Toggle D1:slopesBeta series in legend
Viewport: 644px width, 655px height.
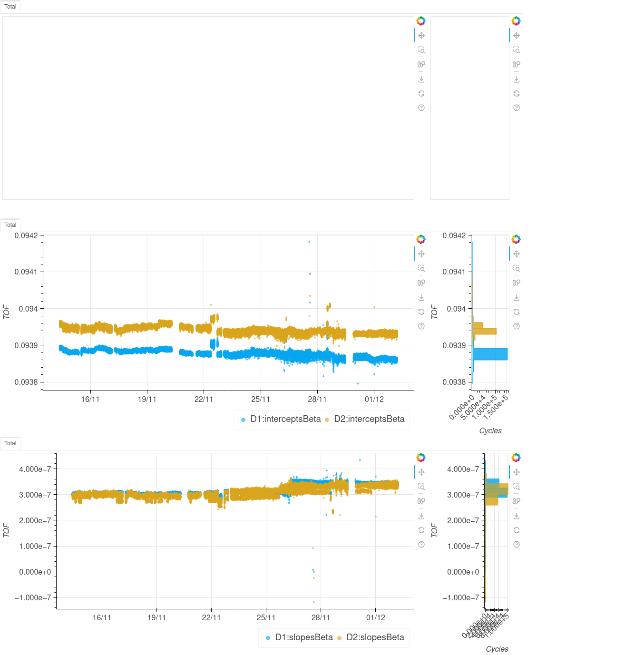pyautogui.click(x=303, y=637)
